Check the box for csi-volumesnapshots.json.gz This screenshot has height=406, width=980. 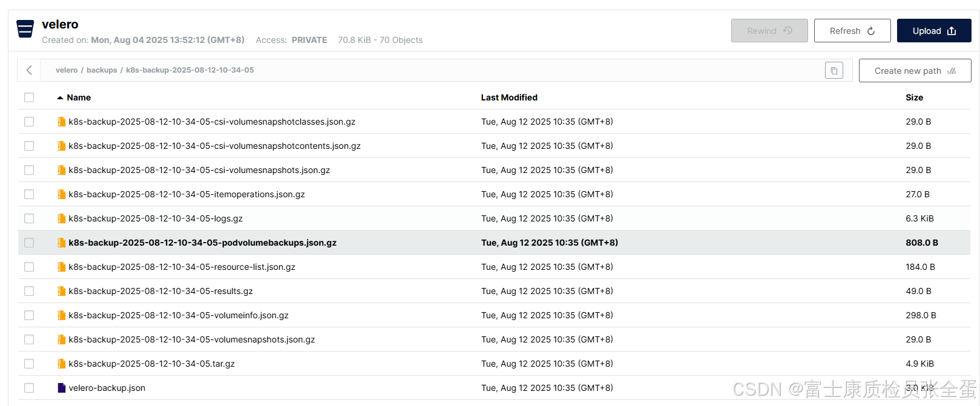point(29,170)
